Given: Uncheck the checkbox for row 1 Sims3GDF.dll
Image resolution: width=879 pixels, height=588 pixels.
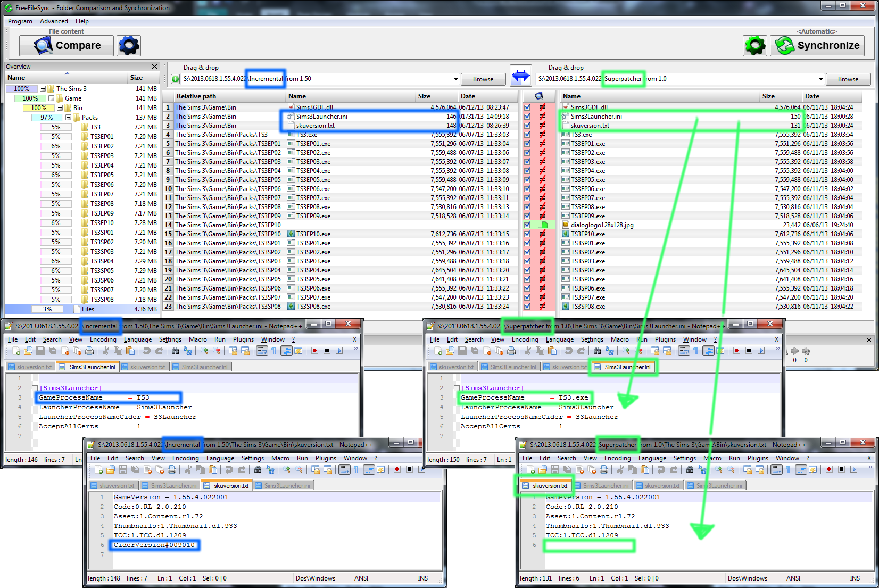Looking at the screenshot, I should 527,107.
